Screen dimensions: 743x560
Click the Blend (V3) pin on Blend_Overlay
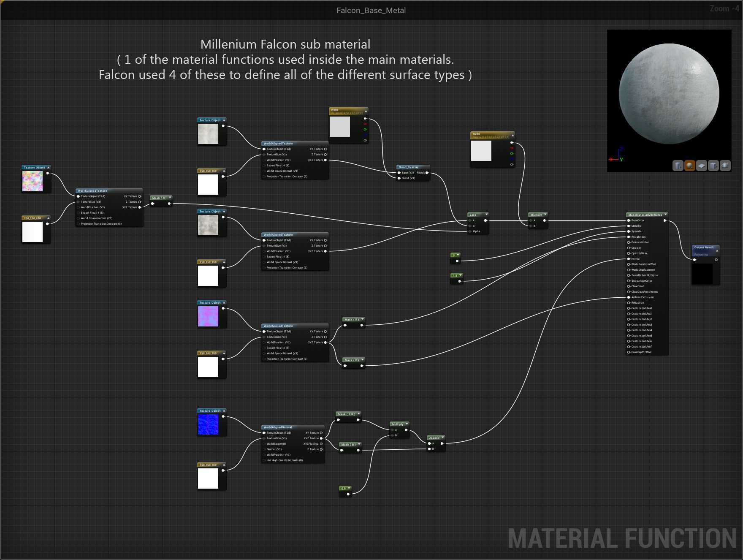click(399, 178)
